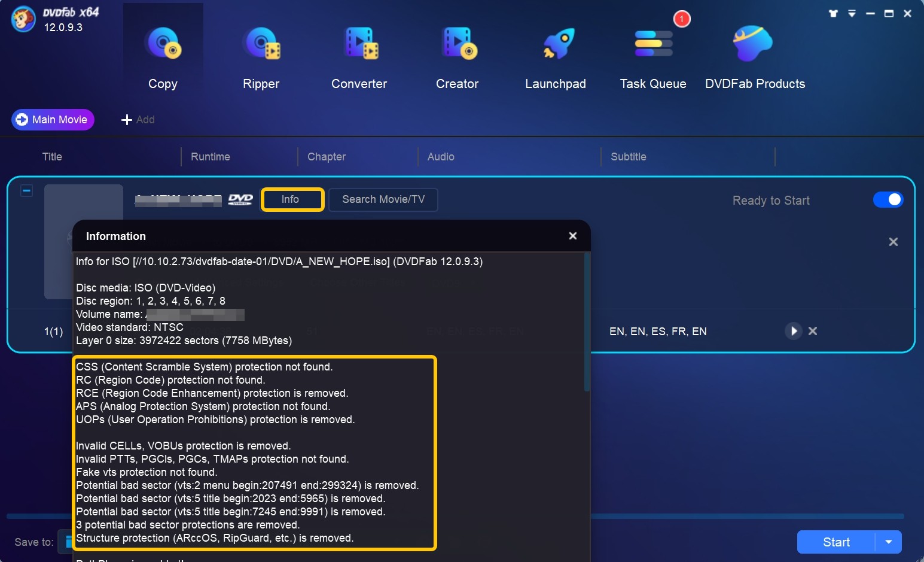This screenshot has width=924, height=562.
Task: Click title number 1(1)
Action: (x=53, y=332)
